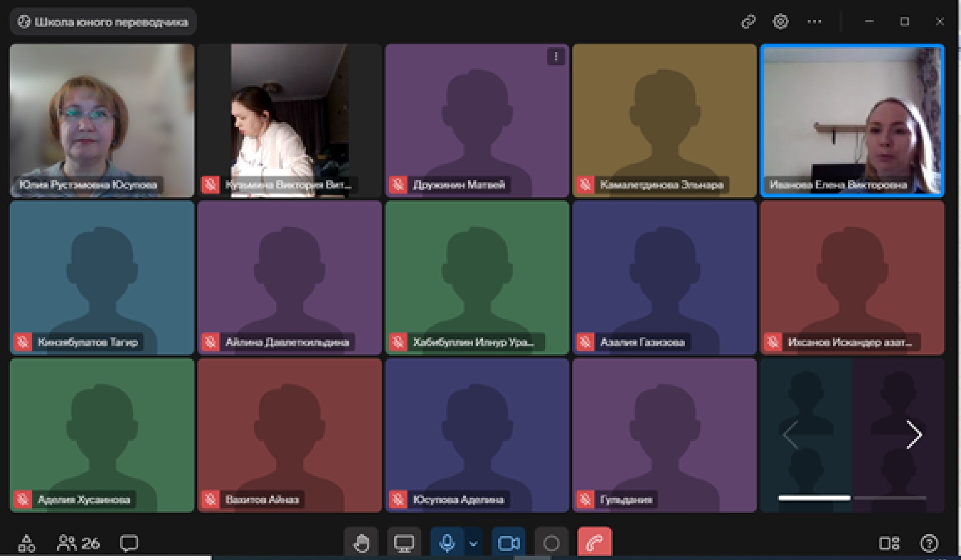Open tile options on Дружинин Матвей
Screen dimensions: 961x560
coord(556,57)
